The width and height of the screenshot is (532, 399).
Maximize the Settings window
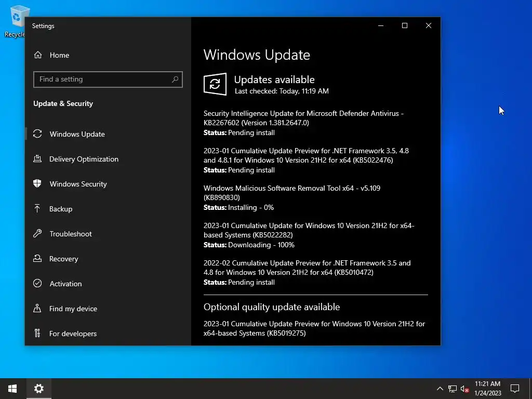(404, 25)
